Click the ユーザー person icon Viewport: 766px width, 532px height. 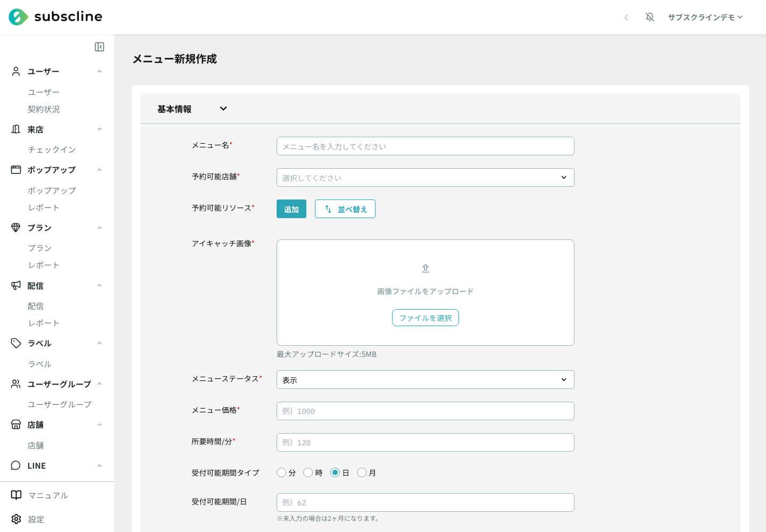[x=16, y=71]
